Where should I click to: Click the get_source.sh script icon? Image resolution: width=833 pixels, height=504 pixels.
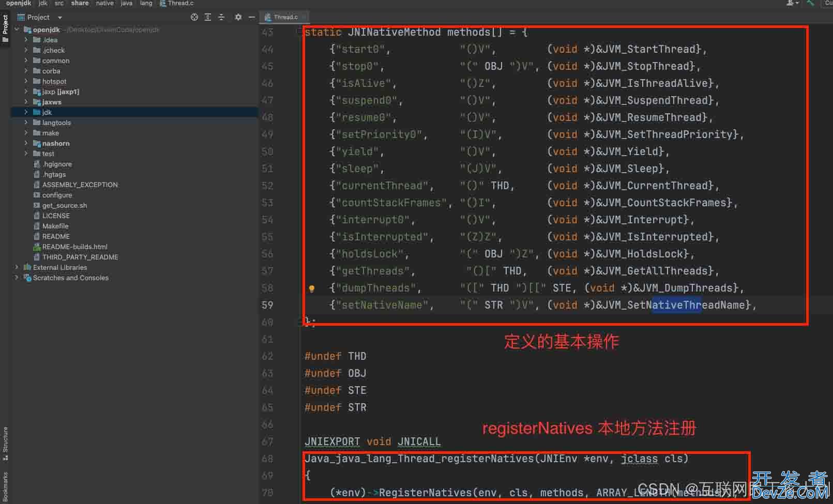pyautogui.click(x=37, y=205)
